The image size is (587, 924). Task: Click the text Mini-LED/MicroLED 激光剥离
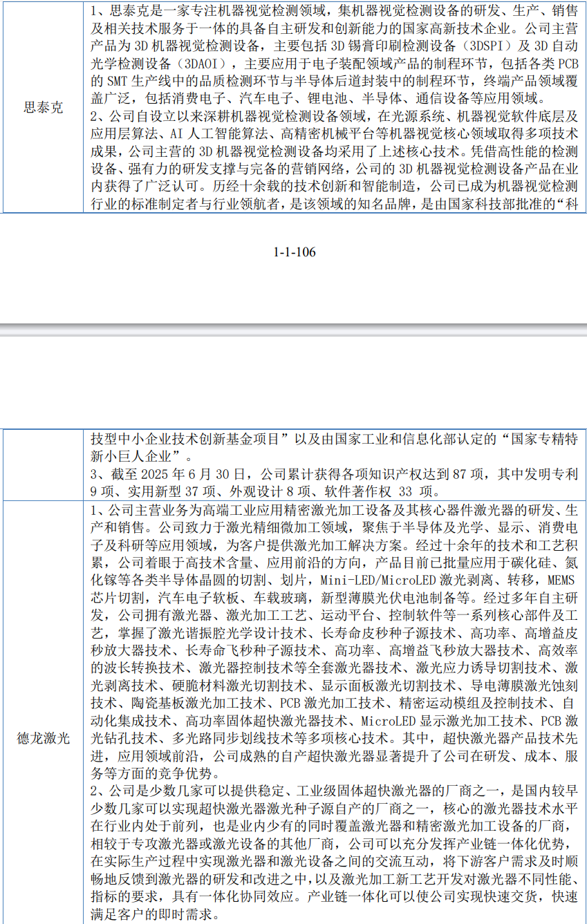click(398, 580)
